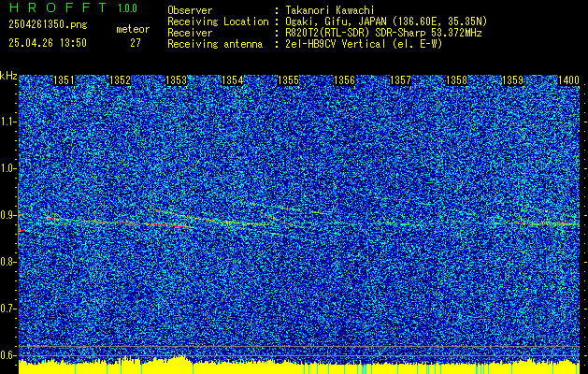
Task: Click the date stamp 25.04.26 13:50
Action: tap(48, 43)
